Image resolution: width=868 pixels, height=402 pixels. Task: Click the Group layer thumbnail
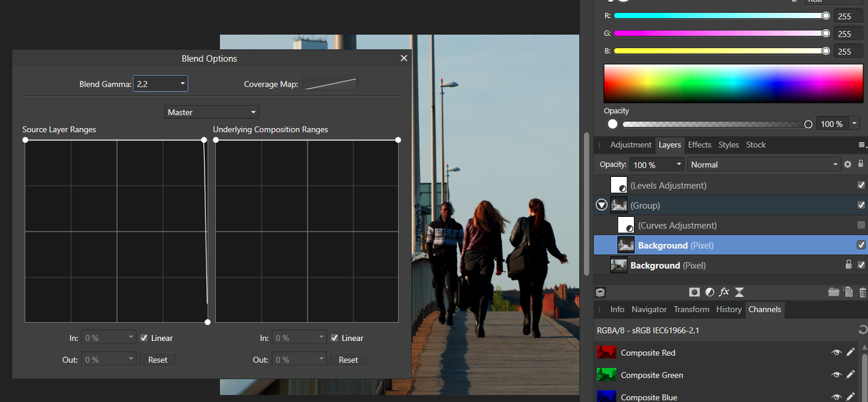click(619, 205)
